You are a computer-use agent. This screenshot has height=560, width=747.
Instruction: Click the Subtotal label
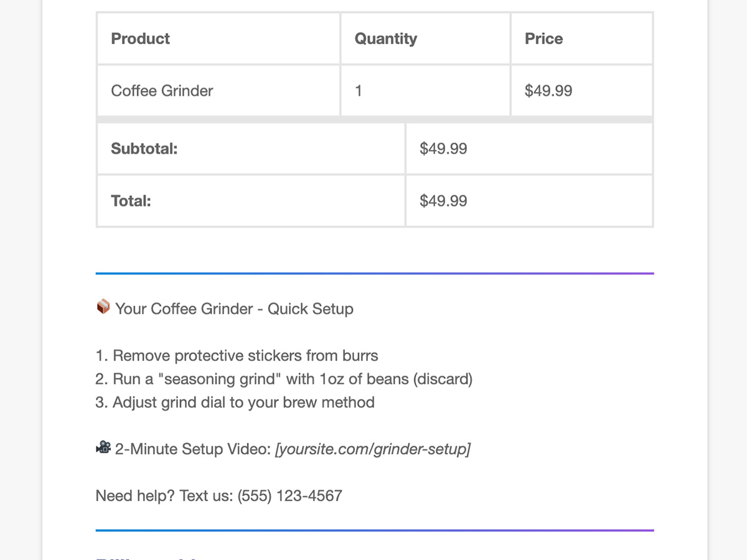[144, 149]
